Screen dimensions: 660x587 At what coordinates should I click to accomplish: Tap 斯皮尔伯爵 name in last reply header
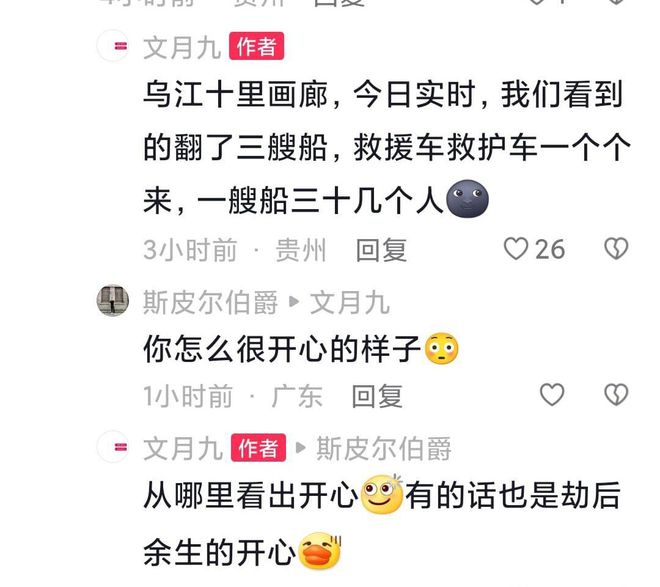(x=384, y=449)
